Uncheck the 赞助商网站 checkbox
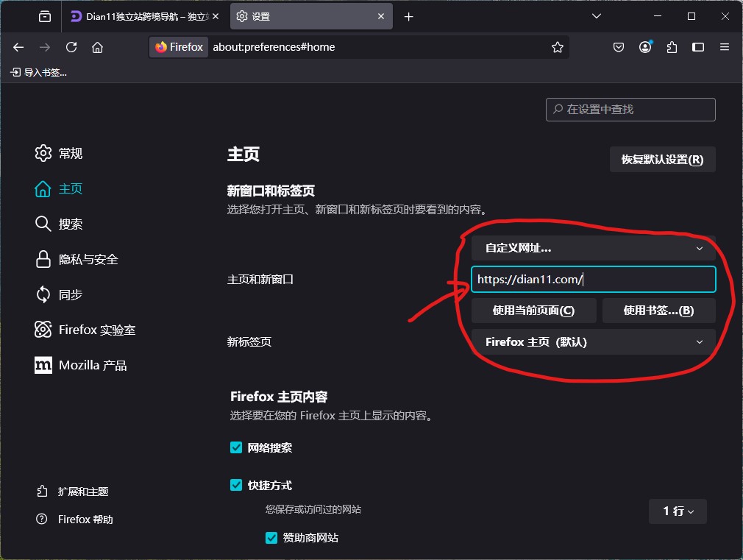743x560 pixels. (x=271, y=538)
